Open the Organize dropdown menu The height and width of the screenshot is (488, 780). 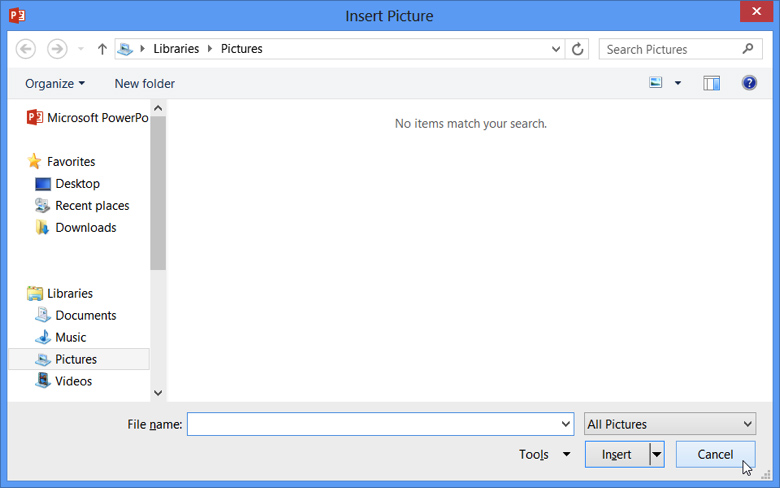click(55, 83)
